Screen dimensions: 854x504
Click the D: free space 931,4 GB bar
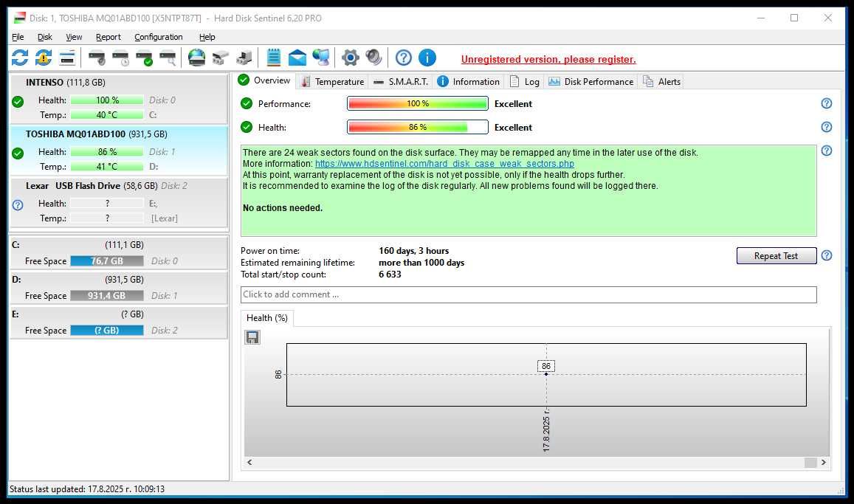107,296
